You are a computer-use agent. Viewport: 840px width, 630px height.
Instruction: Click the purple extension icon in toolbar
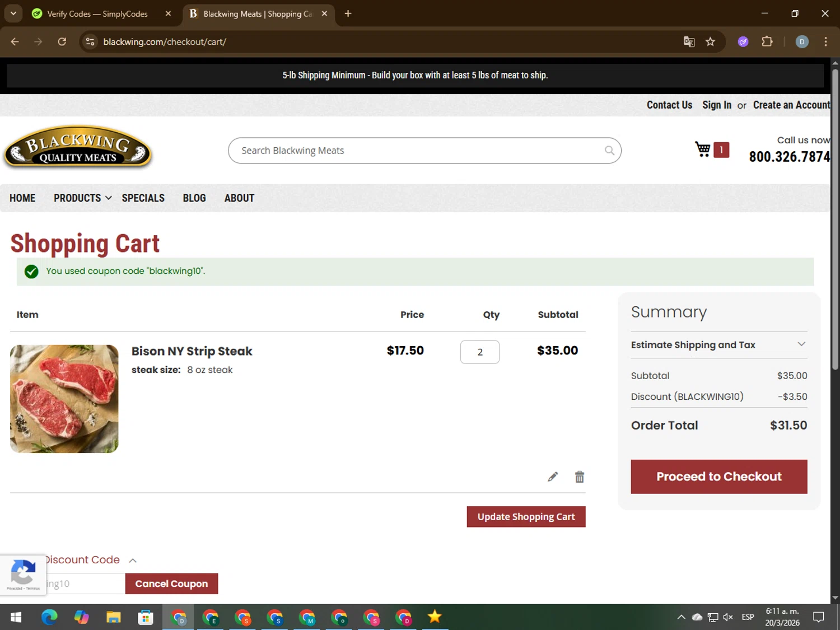click(x=743, y=41)
